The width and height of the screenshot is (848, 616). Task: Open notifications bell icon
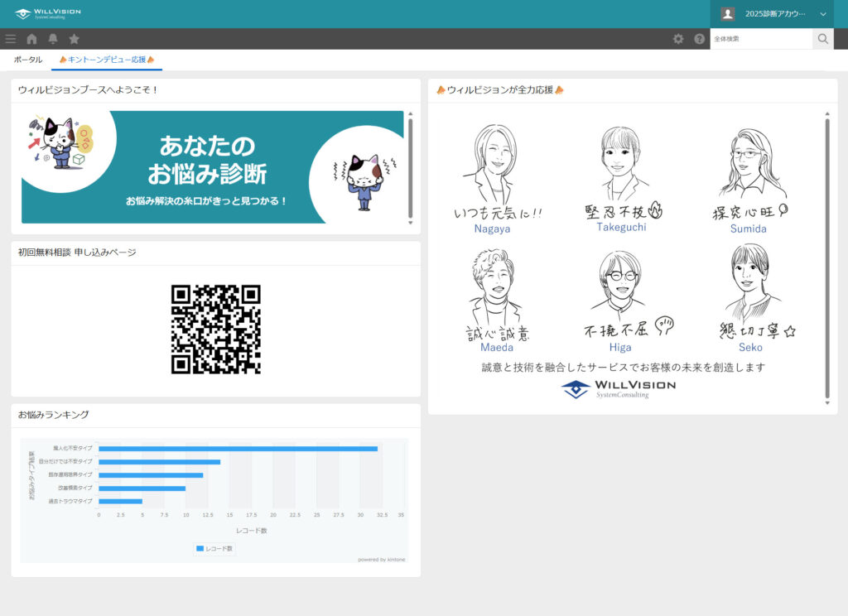pyautogui.click(x=53, y=39)
